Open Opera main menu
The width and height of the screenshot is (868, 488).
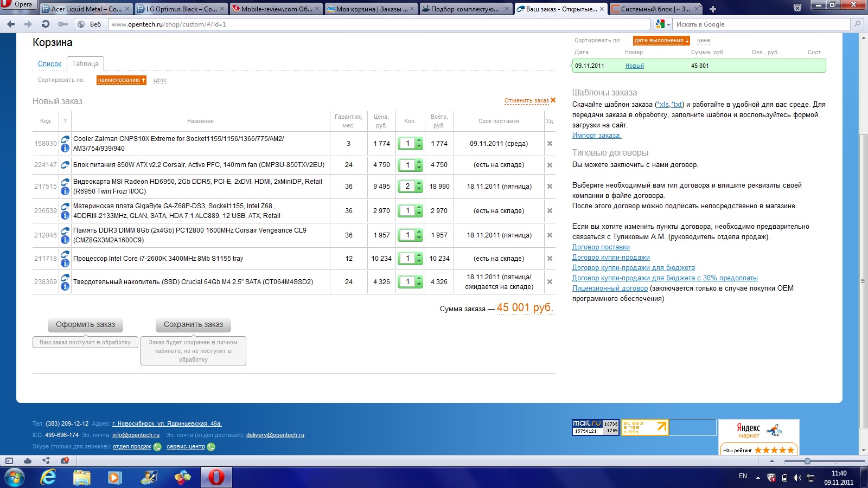coord(18,4)
